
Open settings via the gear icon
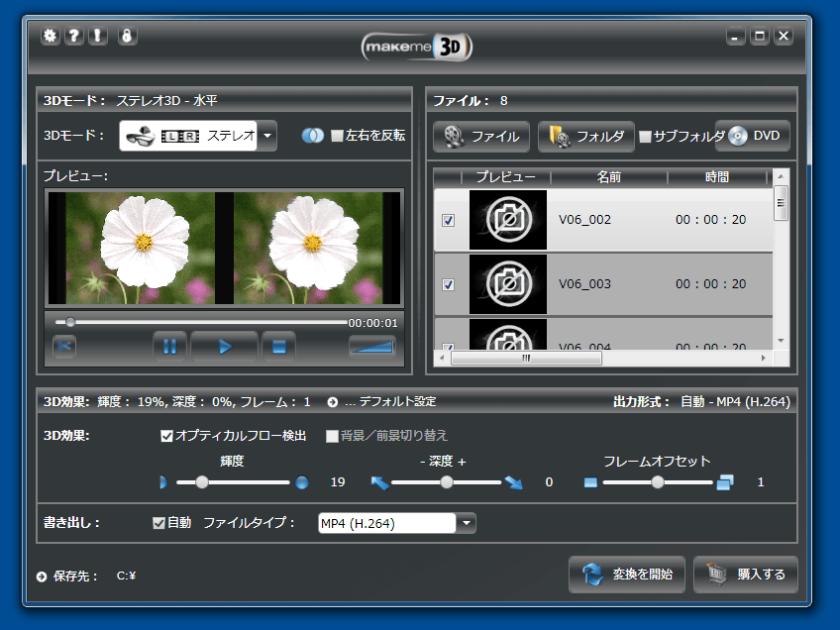coord(50,36)
